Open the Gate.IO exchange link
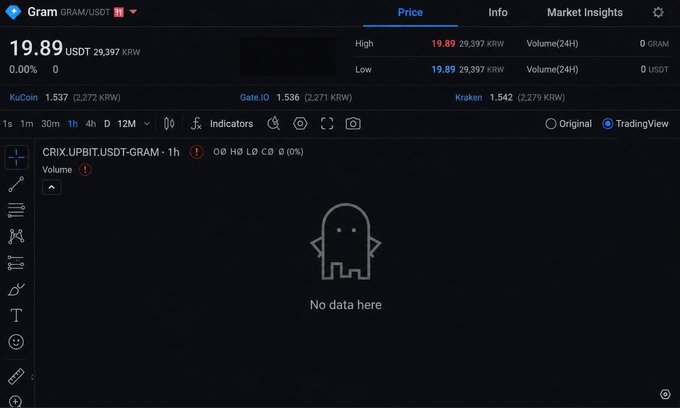 coord(255,97)
